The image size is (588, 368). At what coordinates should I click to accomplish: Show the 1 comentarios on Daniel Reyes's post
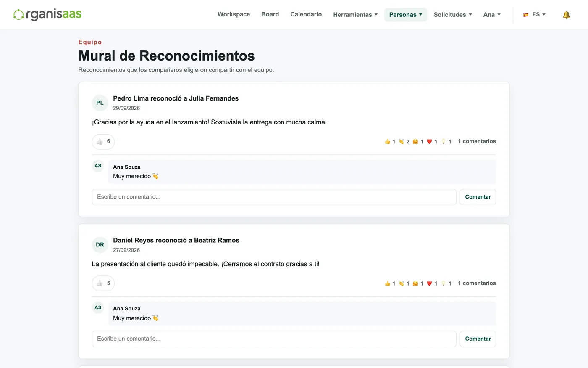coord(477,283)
